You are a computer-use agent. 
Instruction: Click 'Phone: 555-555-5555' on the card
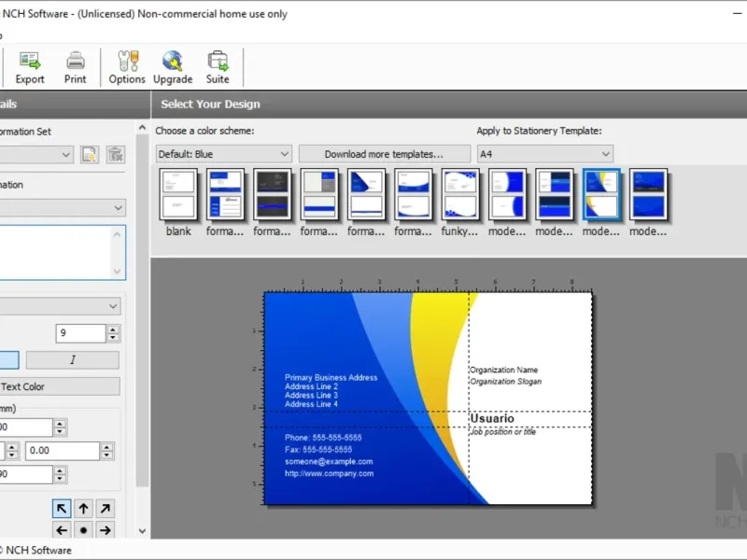[x=323, y=438]
